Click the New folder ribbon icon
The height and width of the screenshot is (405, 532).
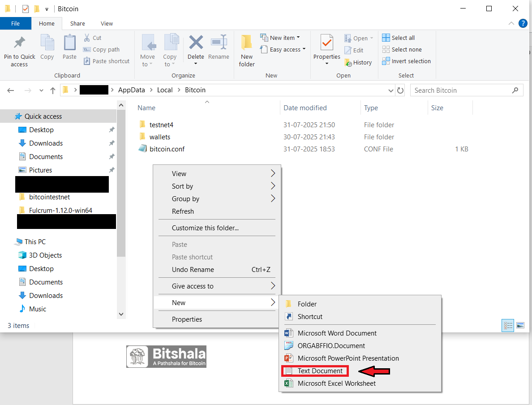coord(247,43)
